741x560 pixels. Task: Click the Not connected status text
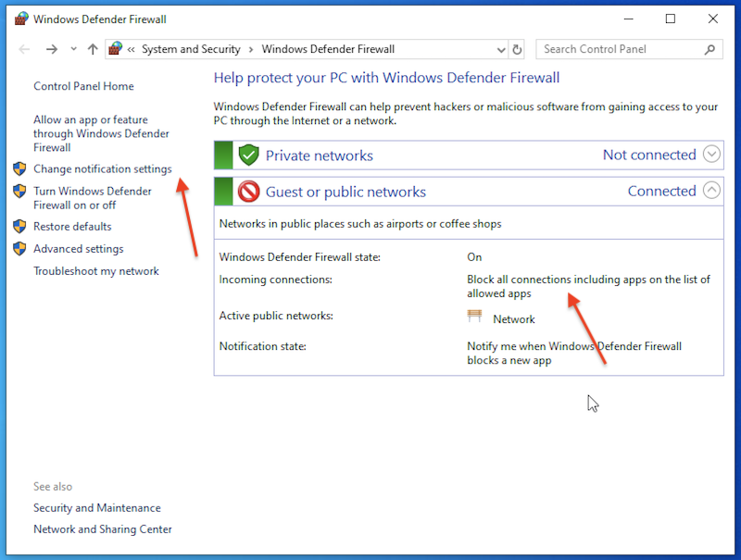pyautogui.click(x=649, y=155)
